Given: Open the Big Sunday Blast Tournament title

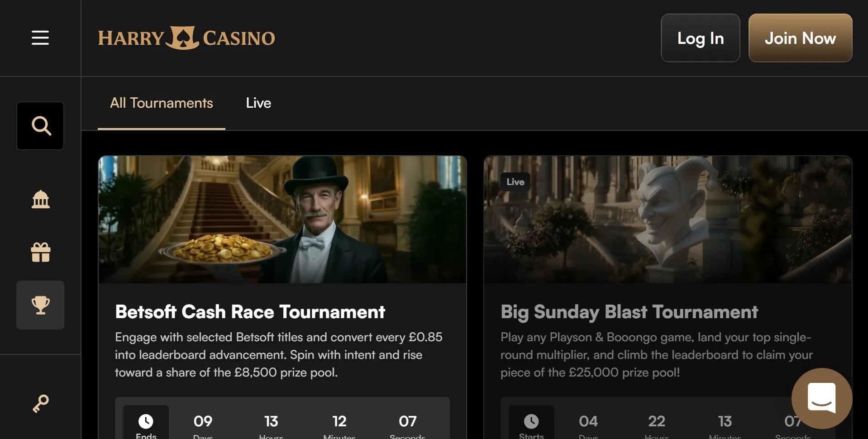Looking at the screenshot, I should click(x=629, y=312).
